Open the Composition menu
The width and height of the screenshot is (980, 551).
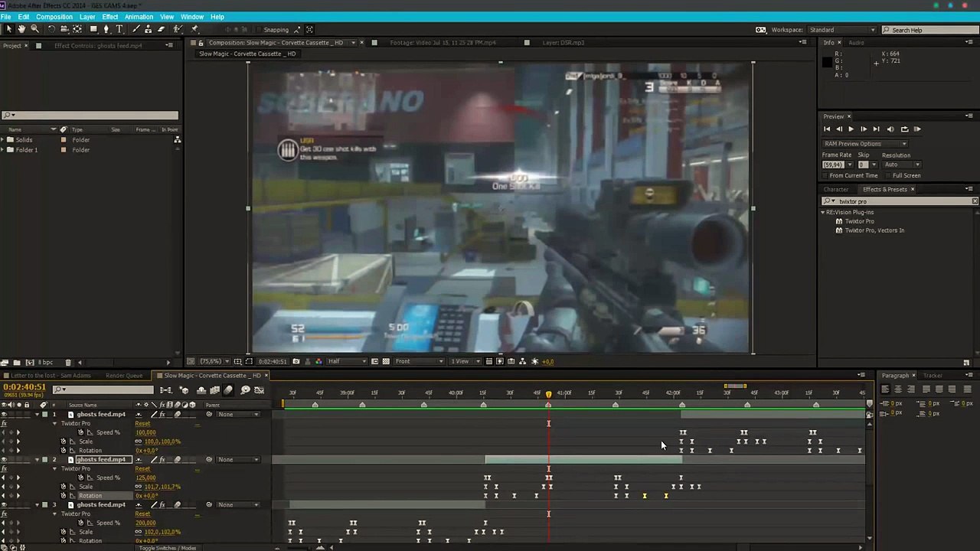click(x=54, y=17)
